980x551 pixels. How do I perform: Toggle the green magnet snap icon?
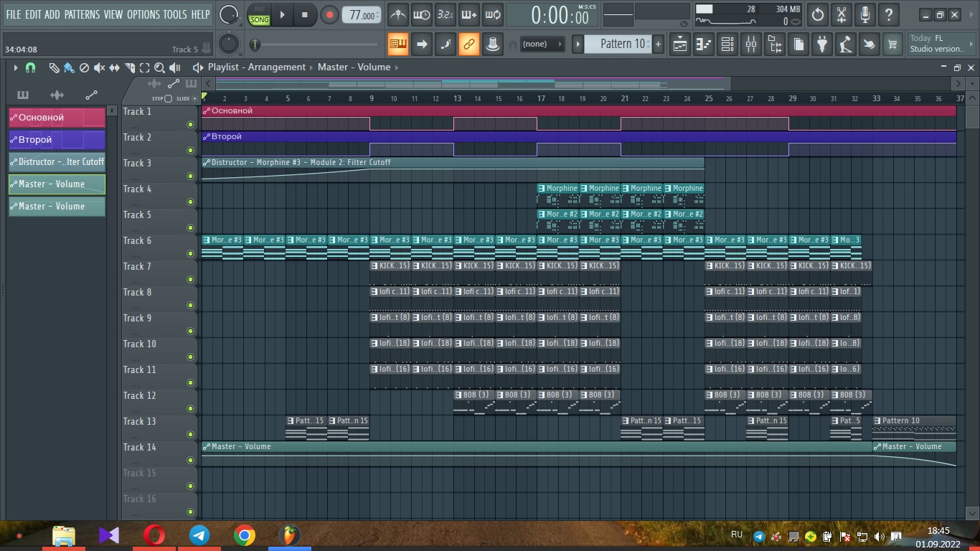[x=30, y=67]
